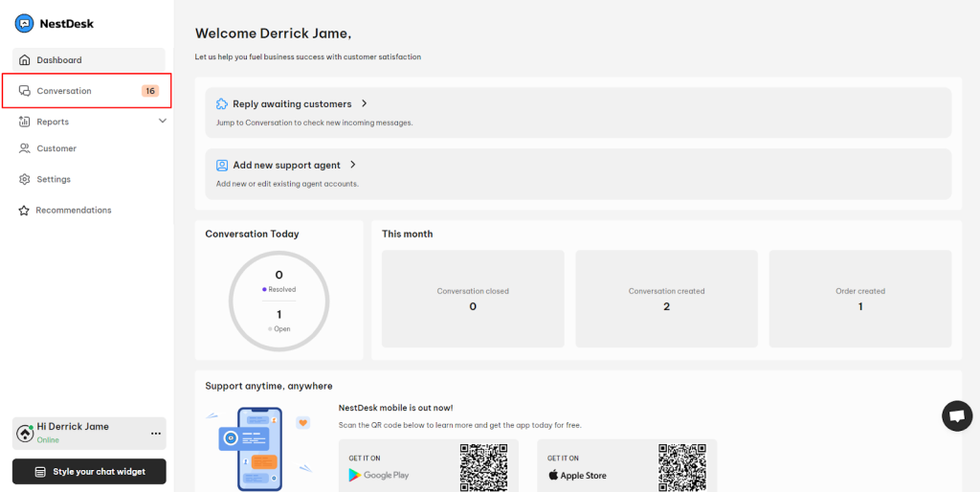Click the 'Scan the QR code below' text
The width and height of the screenshot is (980, 492).
pos(460,425)
